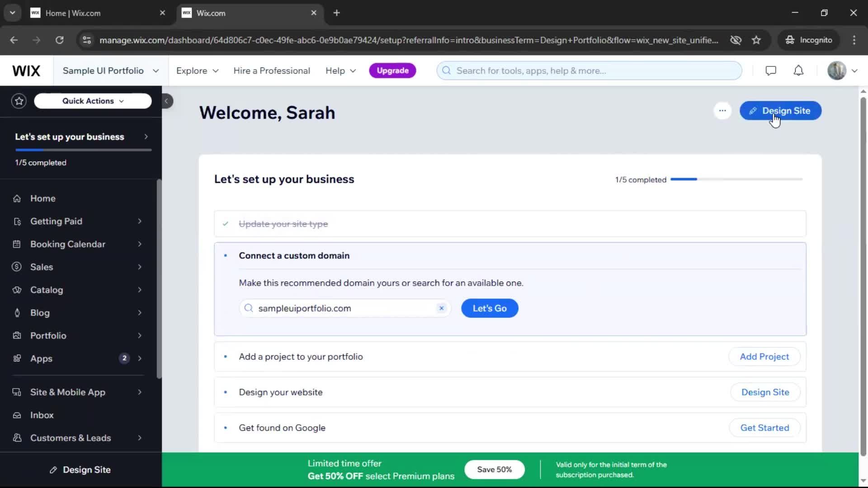
Task: Click the Wix search tools input
Action: click(589, 70)
